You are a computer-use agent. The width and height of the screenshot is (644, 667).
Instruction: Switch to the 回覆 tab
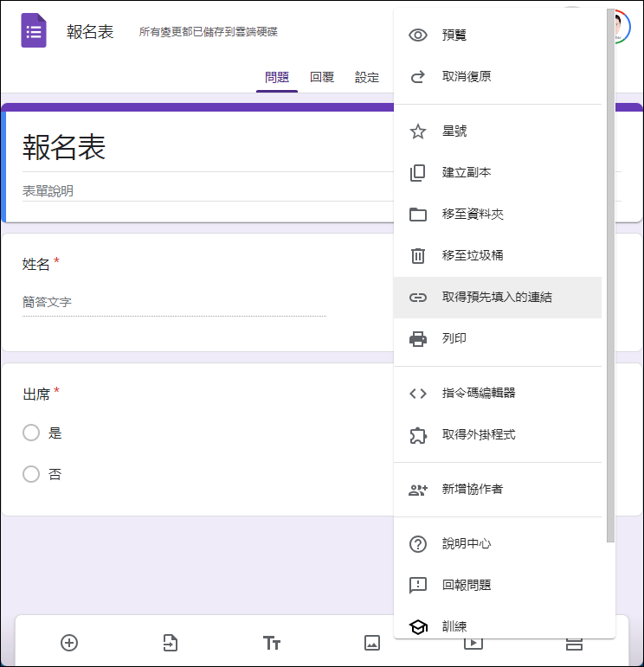click(x=322, y=77)
